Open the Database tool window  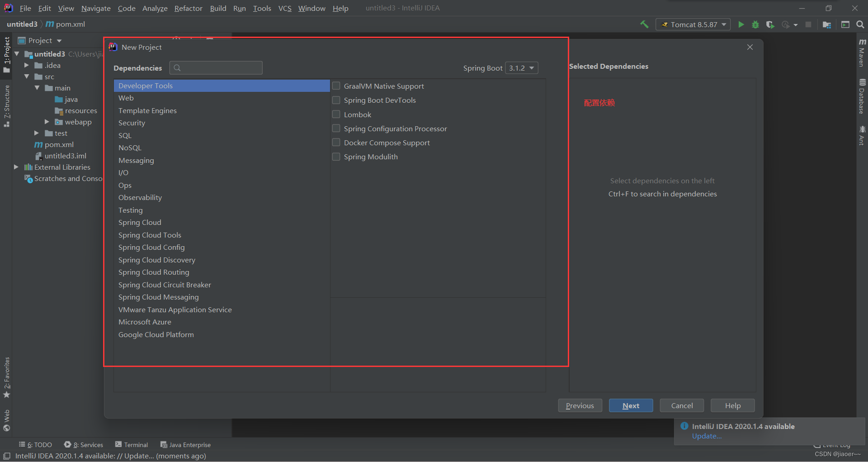pyautogui.click(x=862, y=96)
